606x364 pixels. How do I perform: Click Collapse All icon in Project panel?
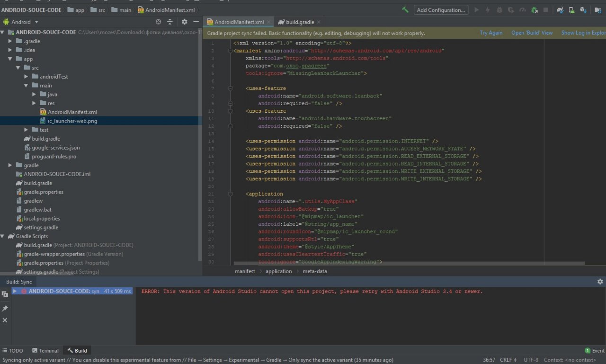(170, 22)
